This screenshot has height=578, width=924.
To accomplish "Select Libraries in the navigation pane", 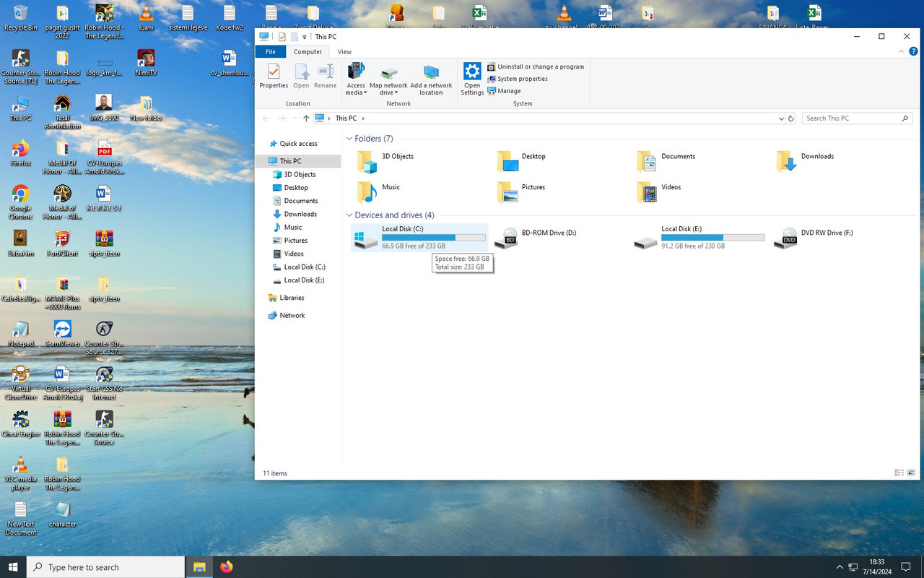I will 292,298.
